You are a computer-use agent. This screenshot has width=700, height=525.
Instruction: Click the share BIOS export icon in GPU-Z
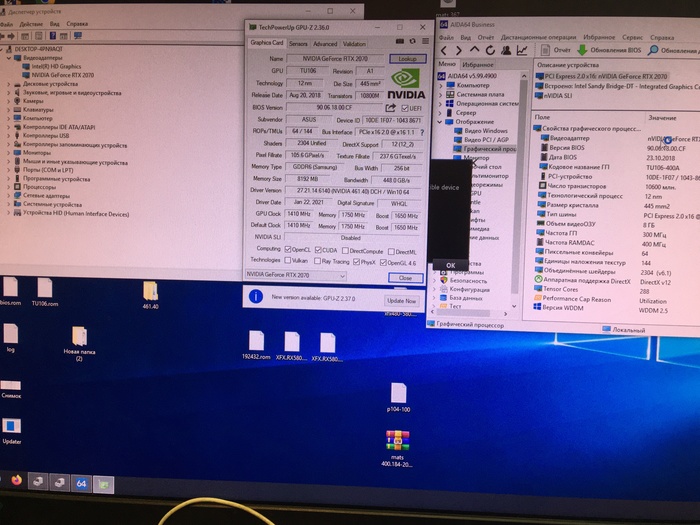tap(391, 108)
